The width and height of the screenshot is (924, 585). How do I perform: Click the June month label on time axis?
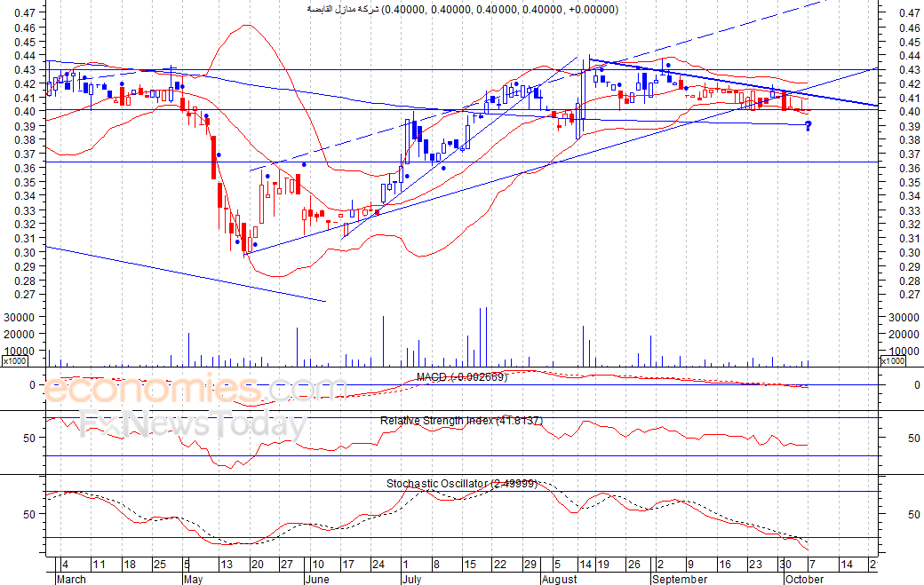coord(318,579)
